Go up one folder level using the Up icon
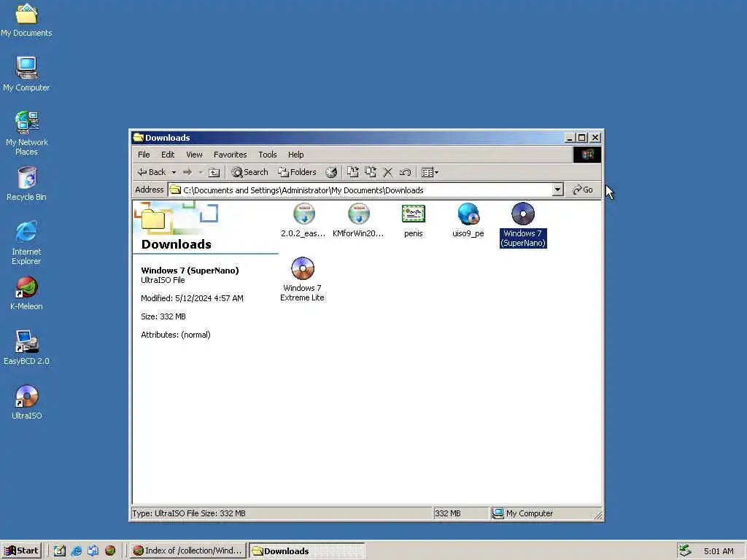 click(214, 172)
